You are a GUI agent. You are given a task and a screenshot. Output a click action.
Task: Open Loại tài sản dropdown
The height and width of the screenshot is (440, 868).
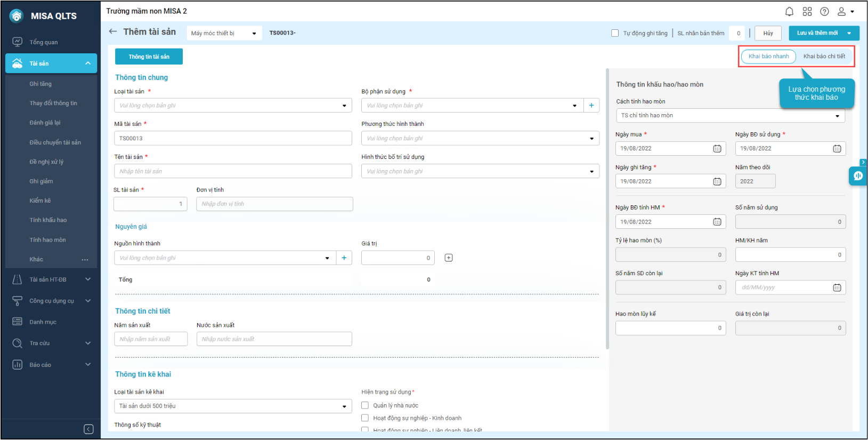click(x=233, y=106)
